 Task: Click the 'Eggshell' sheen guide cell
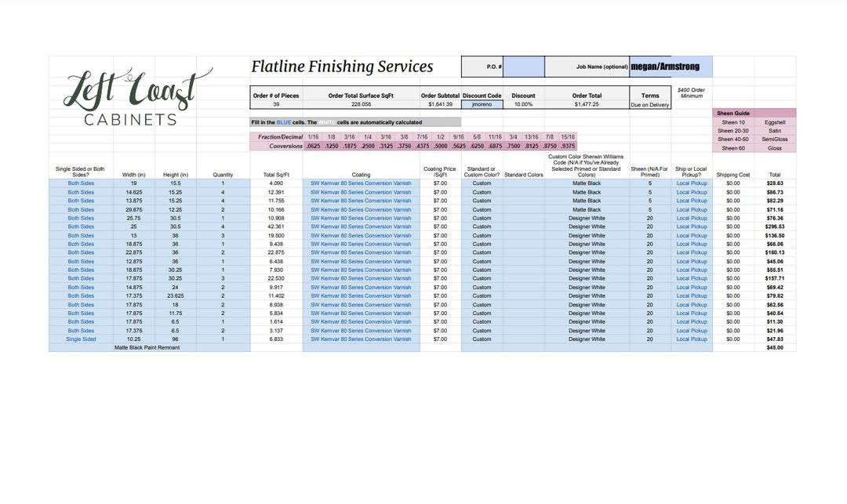[x=775, y=122]
